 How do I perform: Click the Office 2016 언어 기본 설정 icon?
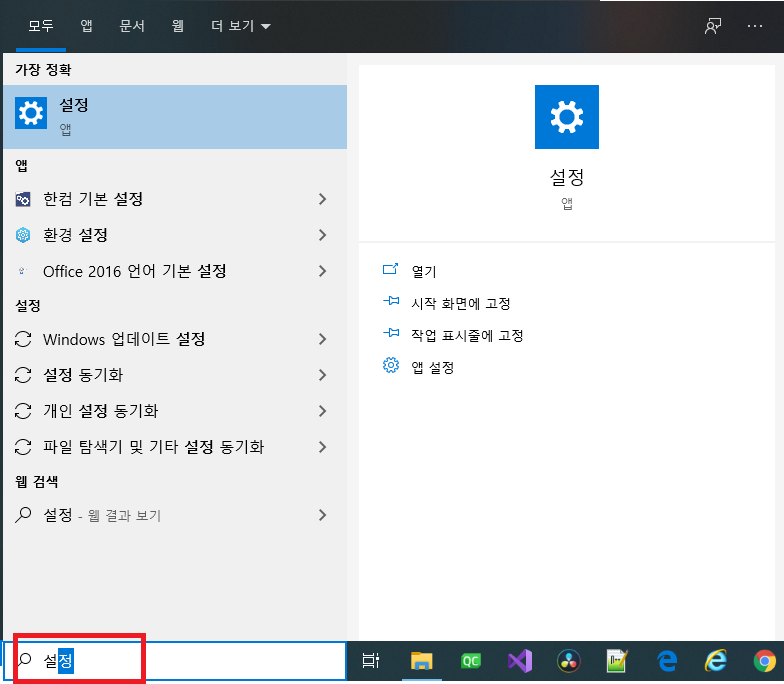click(x=22, y=271)
